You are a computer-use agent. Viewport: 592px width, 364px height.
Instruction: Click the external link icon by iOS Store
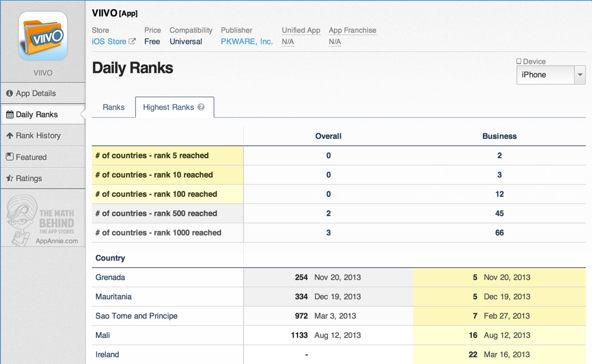point(132,42)
